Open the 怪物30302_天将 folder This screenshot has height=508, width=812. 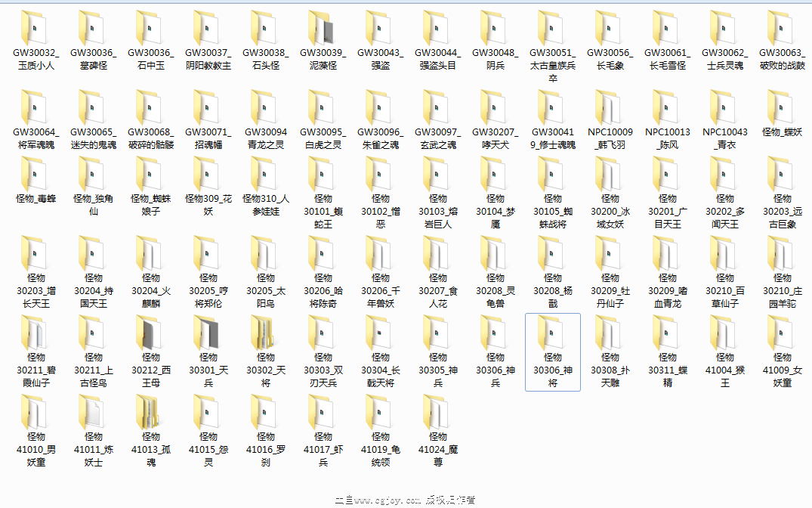[x=265, y=340]
